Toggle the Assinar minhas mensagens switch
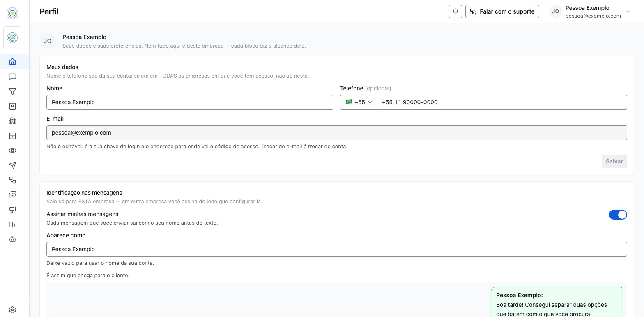The image size is (644, 317). pos(618,215)
